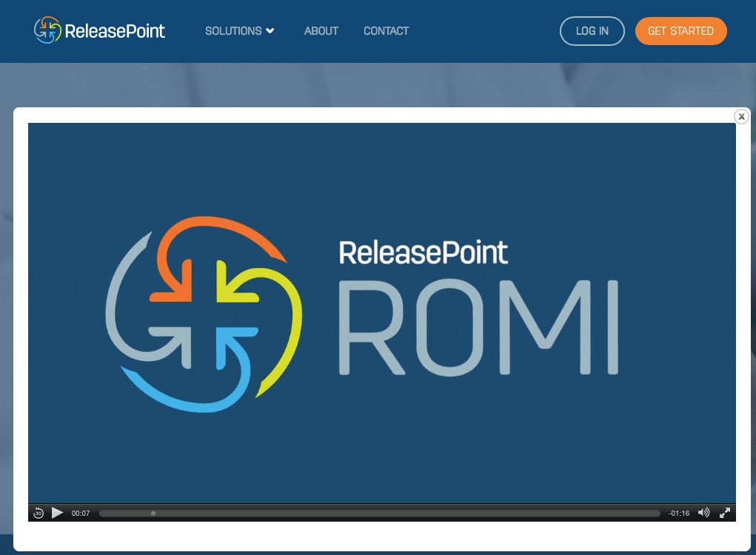Open the SOLUTIONS dropdown menu
The width and height of the screenshot is (756, 555).
(x=234, y=31)
